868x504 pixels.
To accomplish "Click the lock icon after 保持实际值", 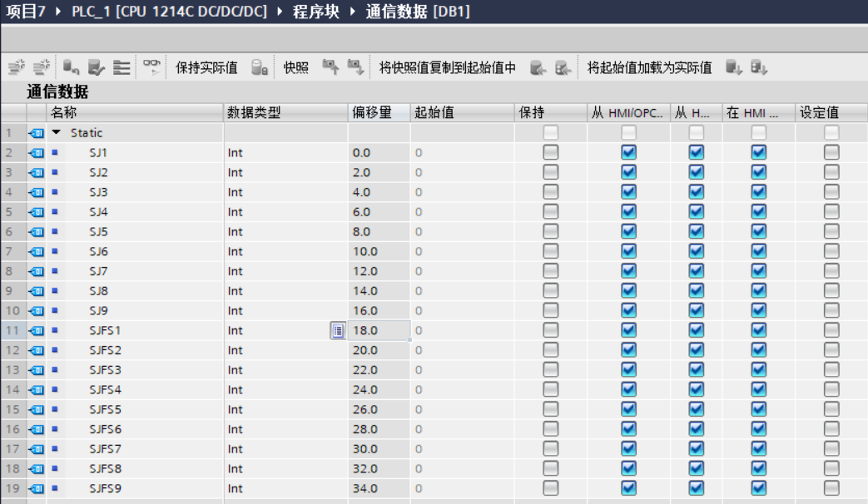I will coord(259,67).
